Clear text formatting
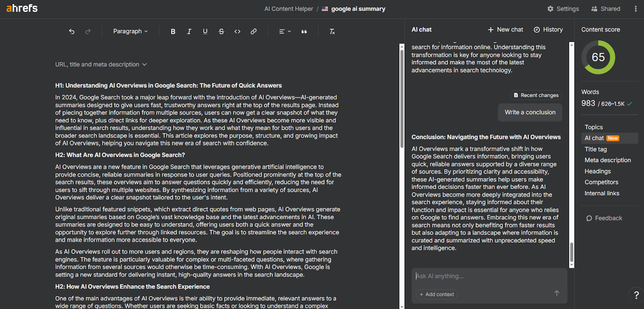 point(332,31)
